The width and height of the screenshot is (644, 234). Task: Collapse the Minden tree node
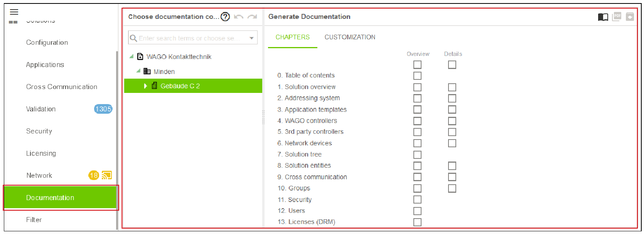[x=138, y=71]
